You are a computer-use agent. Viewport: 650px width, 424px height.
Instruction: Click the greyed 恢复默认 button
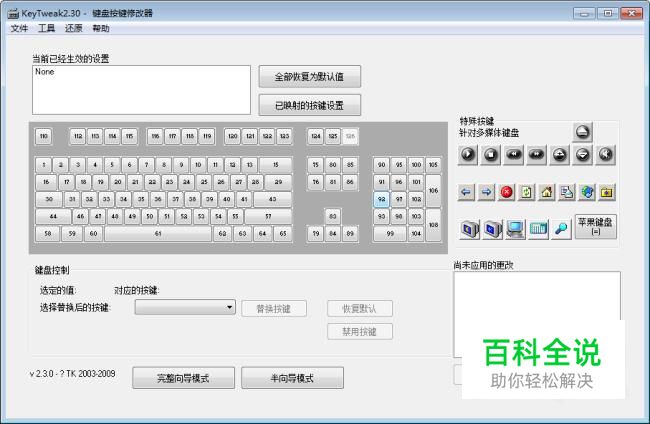pos(359,309)
